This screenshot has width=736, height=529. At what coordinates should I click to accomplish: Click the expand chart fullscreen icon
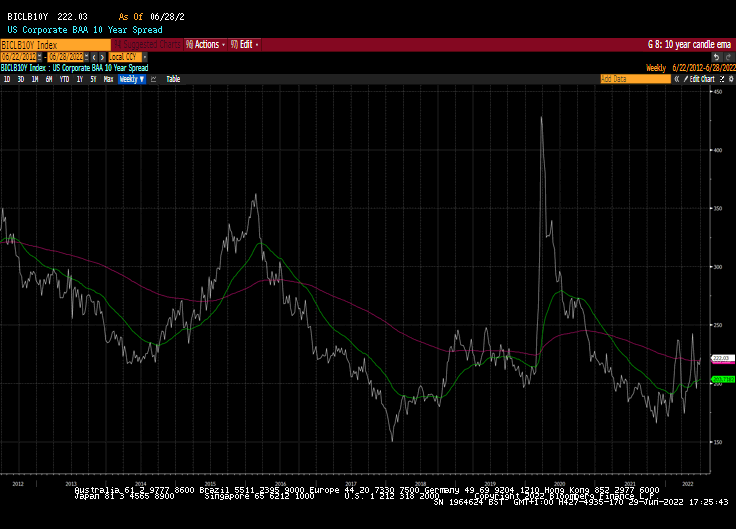pos(722,79)
